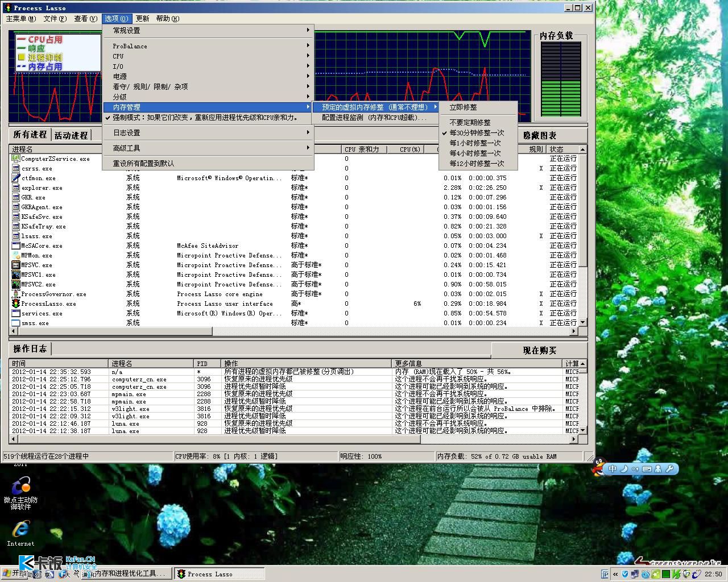This screenshot has height=582, width=728.
Task: Click the 现在购买 button
Action: [x=540, y=350]
